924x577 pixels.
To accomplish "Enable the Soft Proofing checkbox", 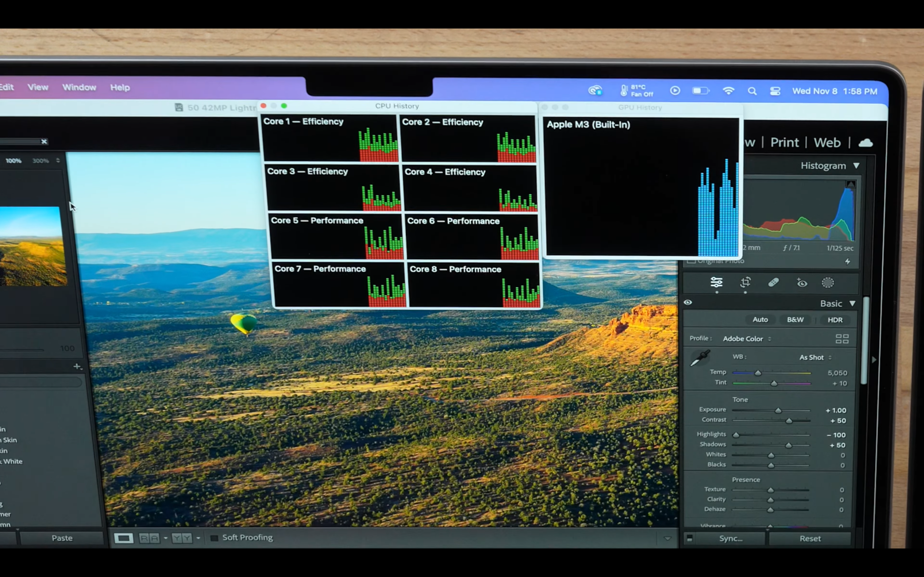I will pyautogui.click(x=214, y=538).
